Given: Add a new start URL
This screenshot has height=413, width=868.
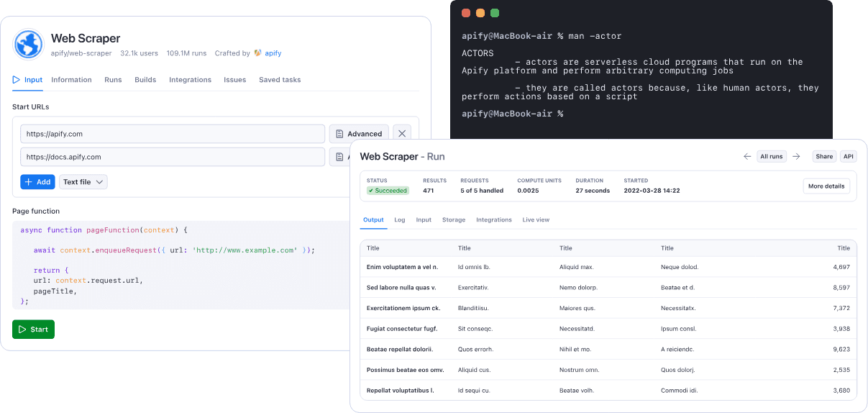Looking at the screenshot, I should (37, 182).
